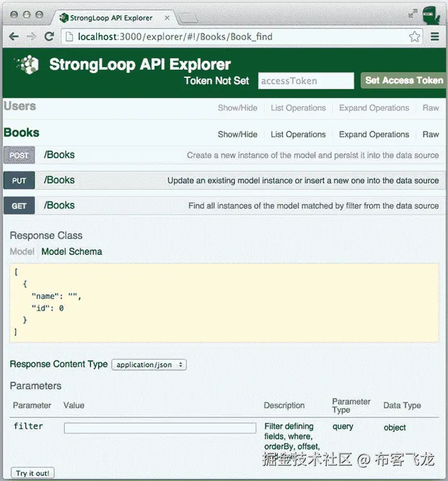The height and width of the screenshot is (481, 448).
Task: Click the 'filter' parameter name
Action: [x=28, y=426]
